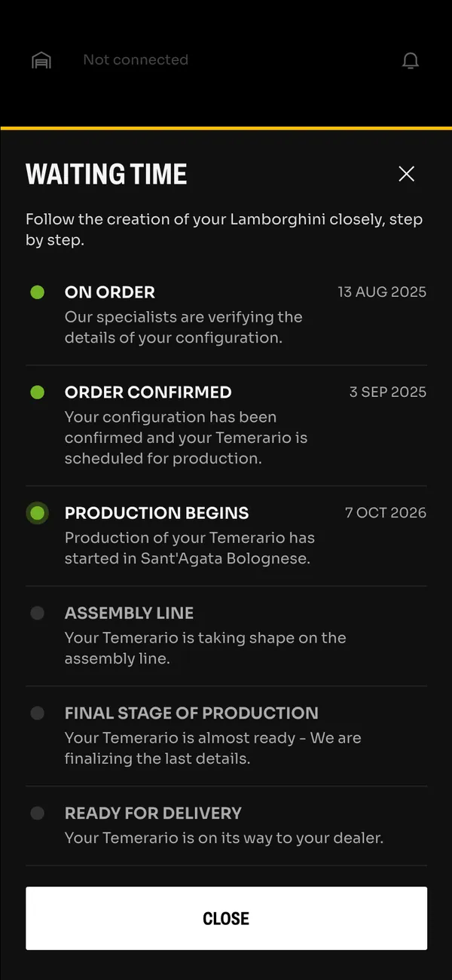Image resolution: width=452 pixels, height=980 pixels.
Task: Tap the Not connected status text
Action: (x=136, y=60)
